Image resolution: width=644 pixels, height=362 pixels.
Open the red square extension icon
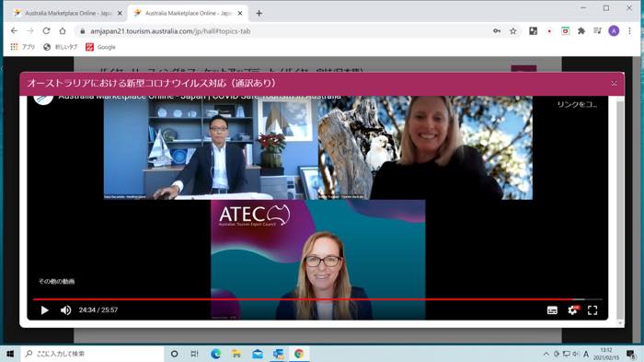(x=565, y=30)
